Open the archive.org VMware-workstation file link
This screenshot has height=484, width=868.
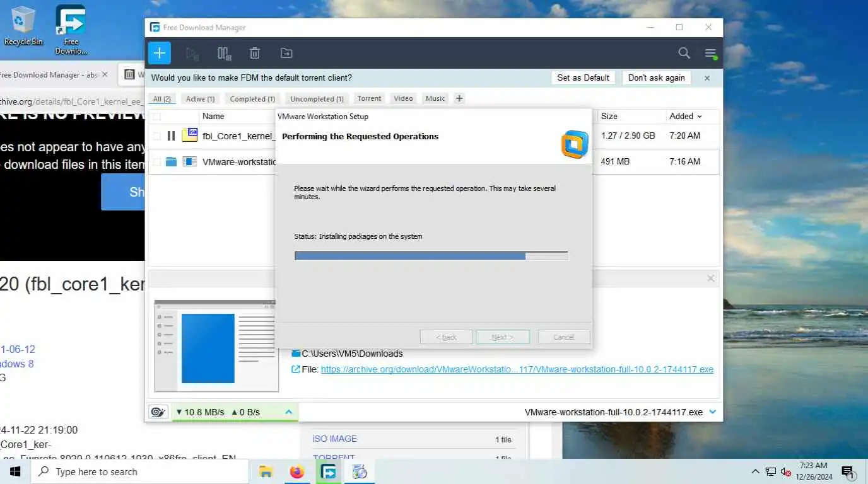click(x=517, y=369)
